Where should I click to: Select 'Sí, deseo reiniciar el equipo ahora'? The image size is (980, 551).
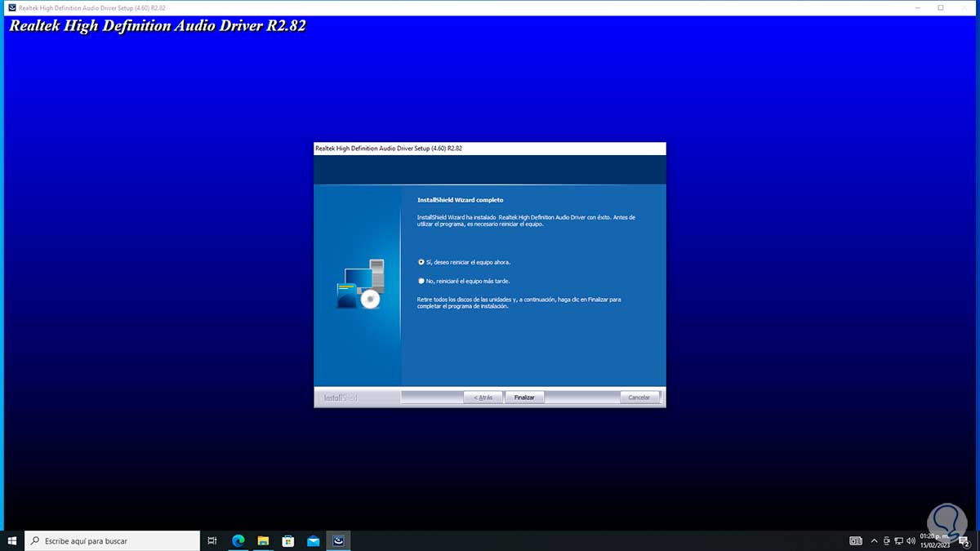[464, 262]
